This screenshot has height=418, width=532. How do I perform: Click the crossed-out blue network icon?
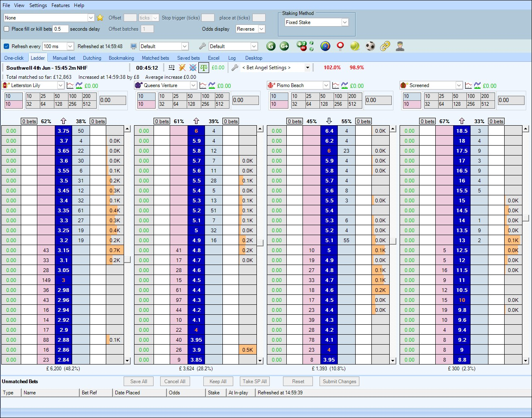point(193,67)
